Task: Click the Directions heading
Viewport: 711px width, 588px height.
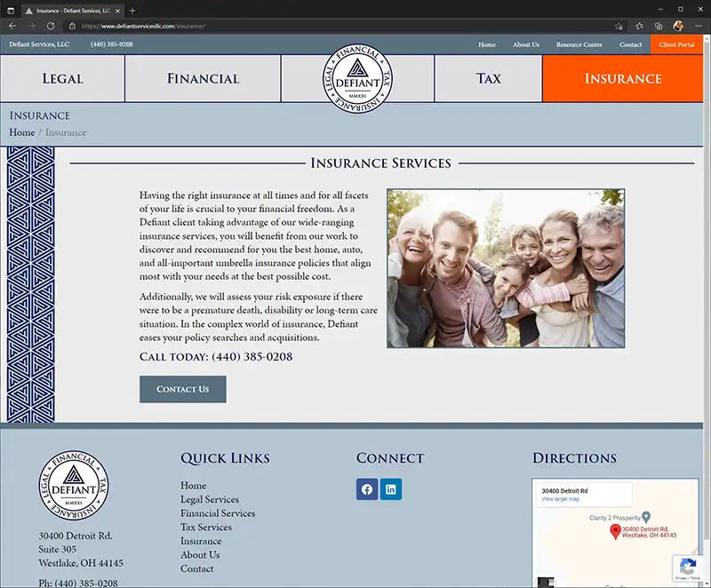Action: [x=574, y=458]
